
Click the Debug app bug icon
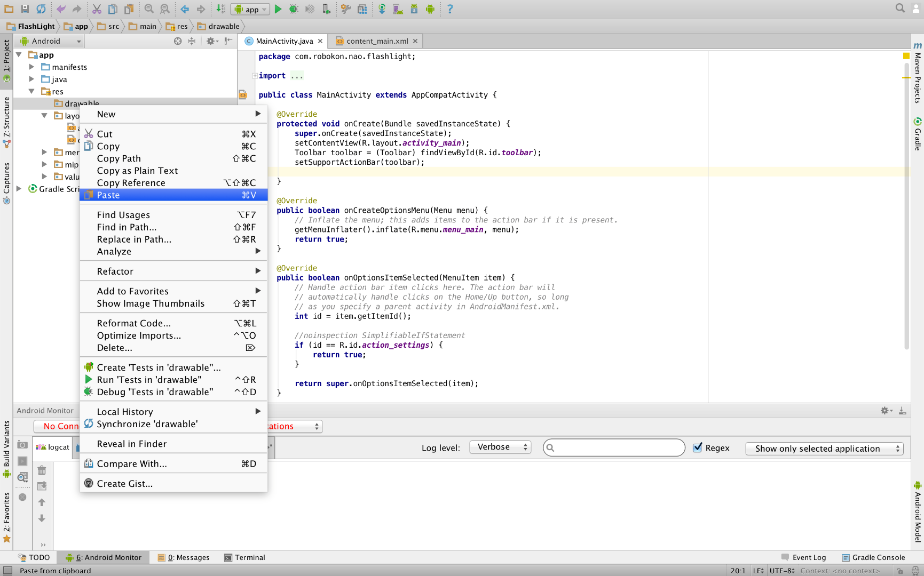pos(294,9)
